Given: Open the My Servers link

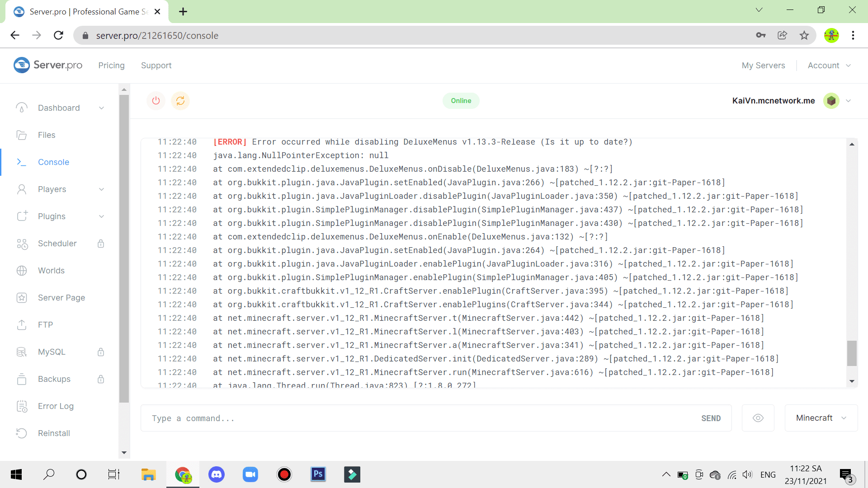Looking at the screenshot, I should coord(763,66).
